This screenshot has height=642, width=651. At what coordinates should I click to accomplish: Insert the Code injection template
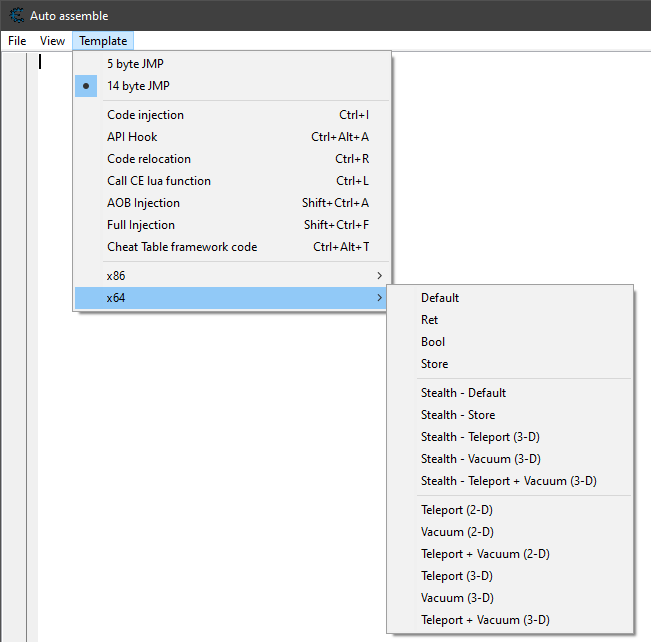click(x=145, y=115)
